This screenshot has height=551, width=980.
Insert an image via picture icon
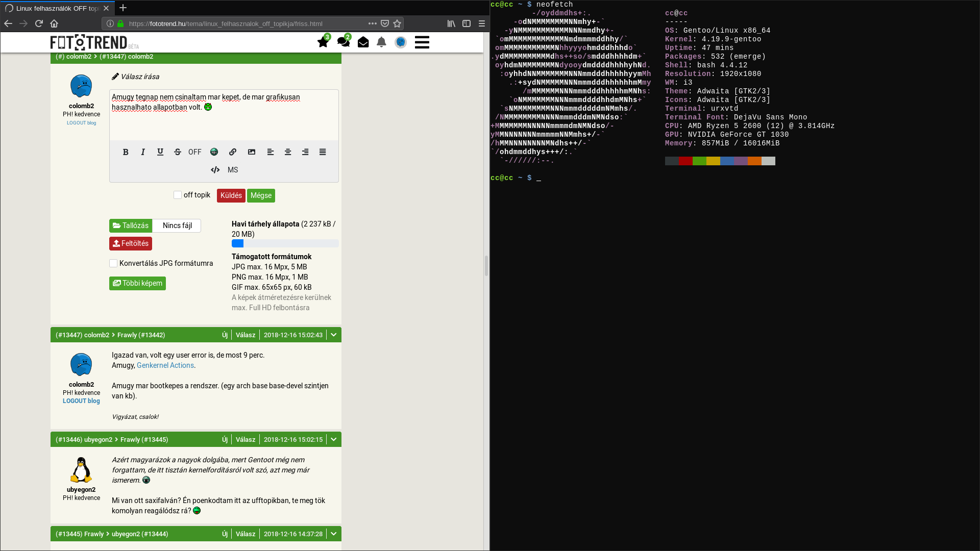tap(252, 152)
